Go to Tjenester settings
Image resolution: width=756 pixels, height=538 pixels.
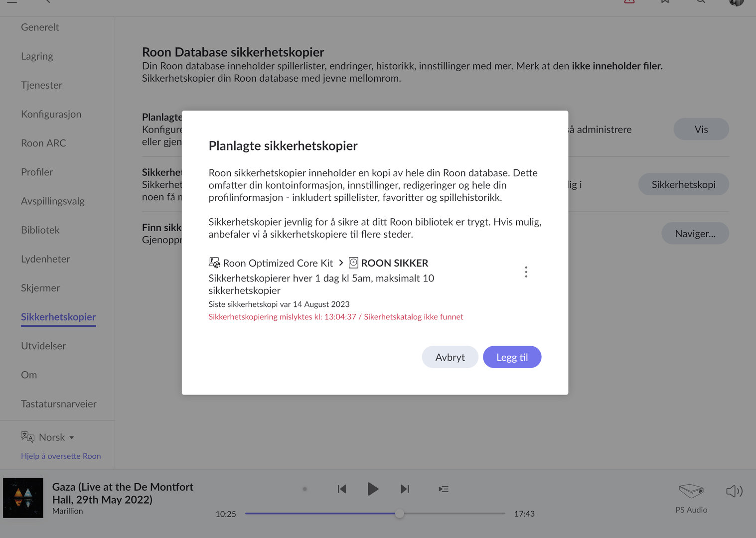(41, 85)
